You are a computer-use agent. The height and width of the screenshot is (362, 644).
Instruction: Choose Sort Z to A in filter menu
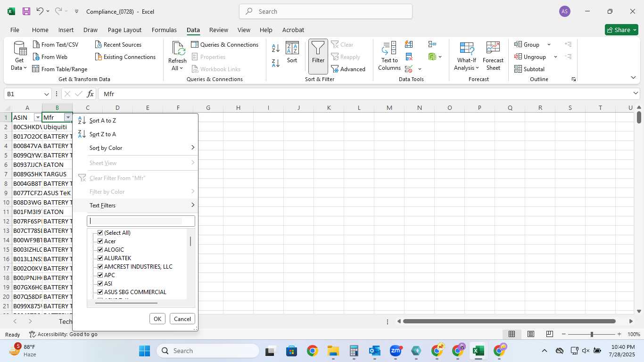tap(135, 134)
